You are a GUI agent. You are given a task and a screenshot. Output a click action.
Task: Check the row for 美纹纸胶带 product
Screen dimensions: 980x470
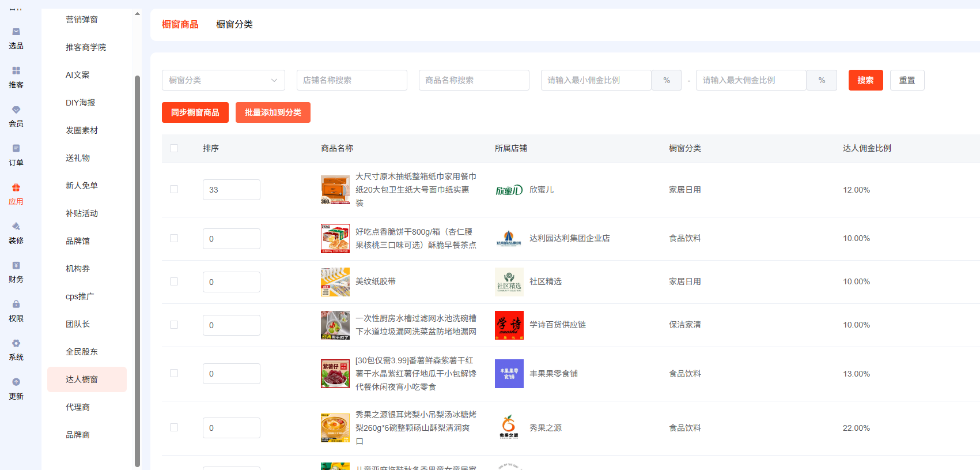pos(174,282)
